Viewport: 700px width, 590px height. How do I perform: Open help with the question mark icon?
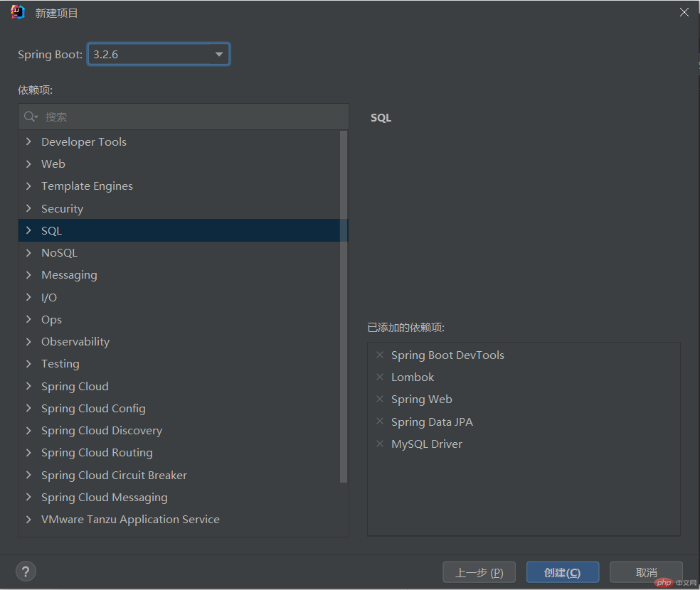[26, 572]
